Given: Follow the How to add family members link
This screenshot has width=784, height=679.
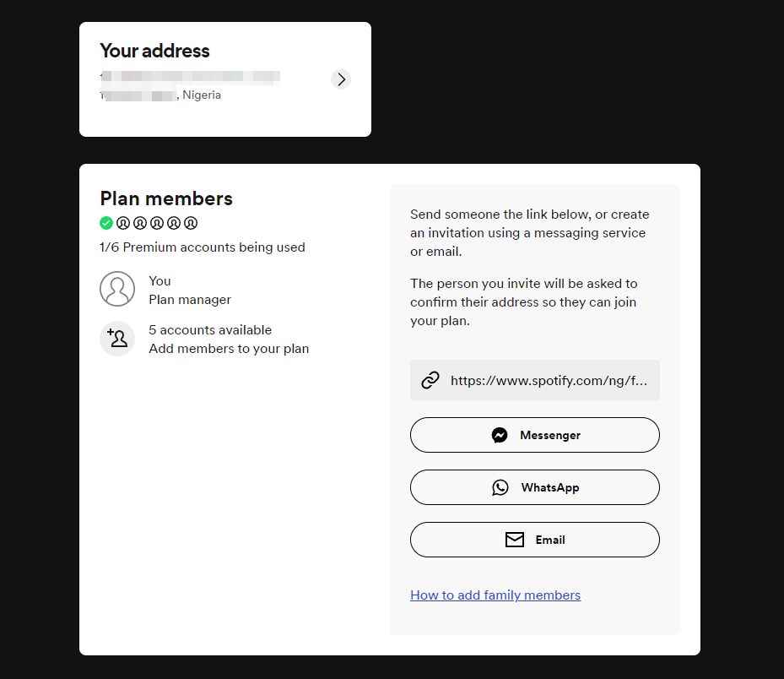Looking at the screenshot, I should tap(495, 595).
